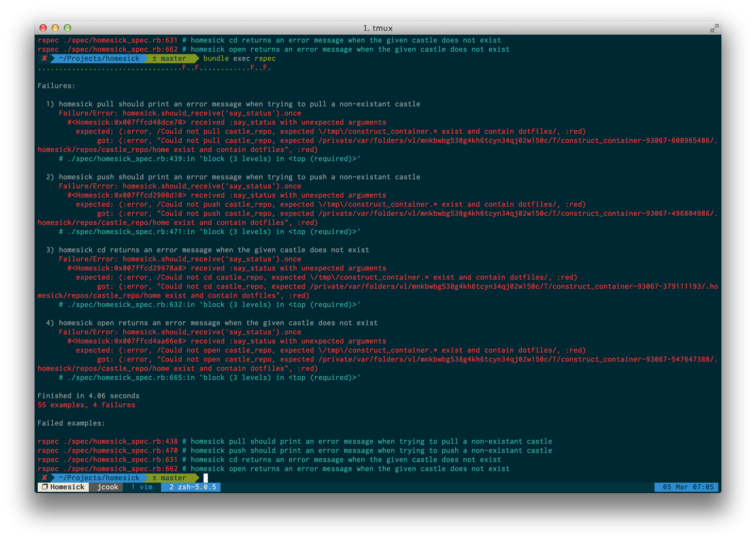The width and height of the screenshot is (756, 541).
Task: Click the red close window button
Action: point(43,28)
